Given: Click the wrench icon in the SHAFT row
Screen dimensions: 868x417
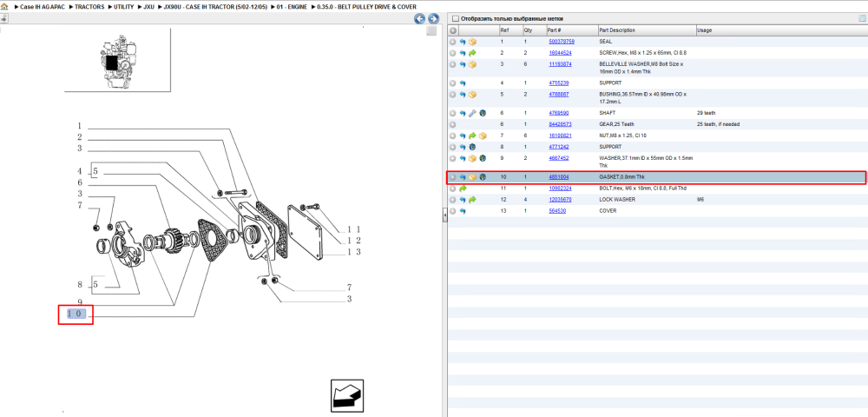Looking at the screenshot, I should point(472,113).
